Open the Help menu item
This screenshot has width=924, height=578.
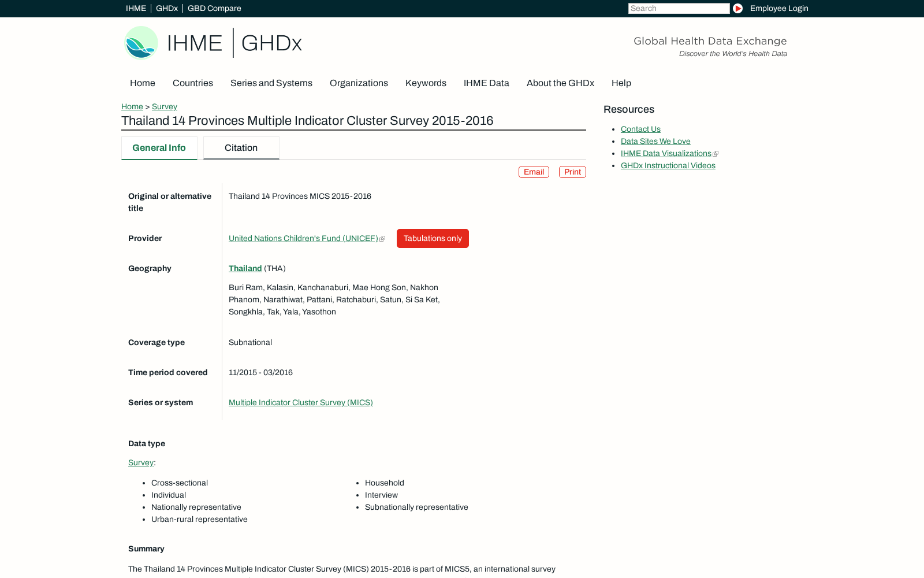[621, 83]
